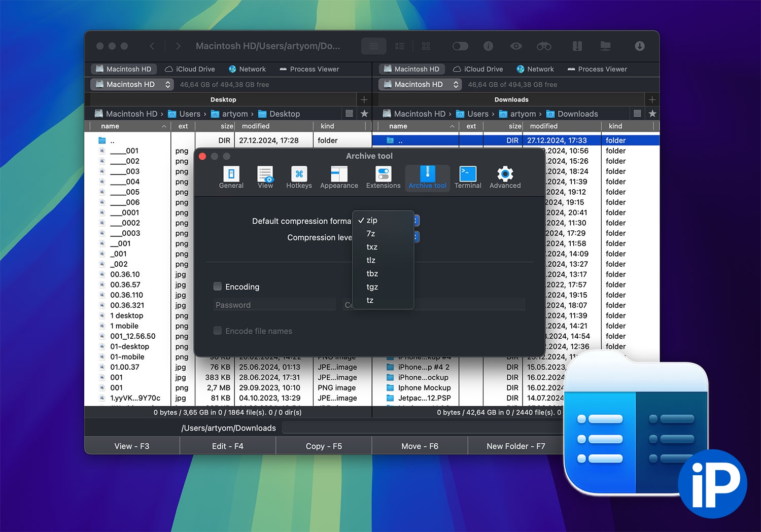The width and height of the screenshot is (761, 532).
Task: Choose tgz in the format dropdown
Action: click(372, 287)
